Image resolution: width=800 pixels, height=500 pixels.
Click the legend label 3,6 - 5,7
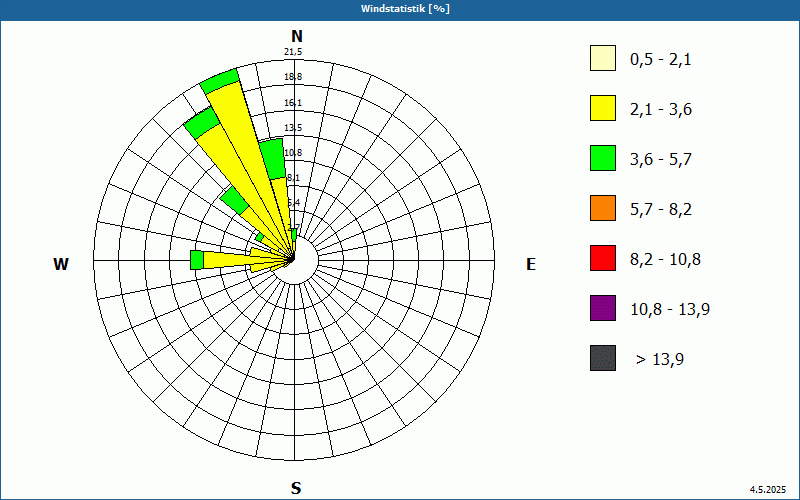[x=661, y=160]
